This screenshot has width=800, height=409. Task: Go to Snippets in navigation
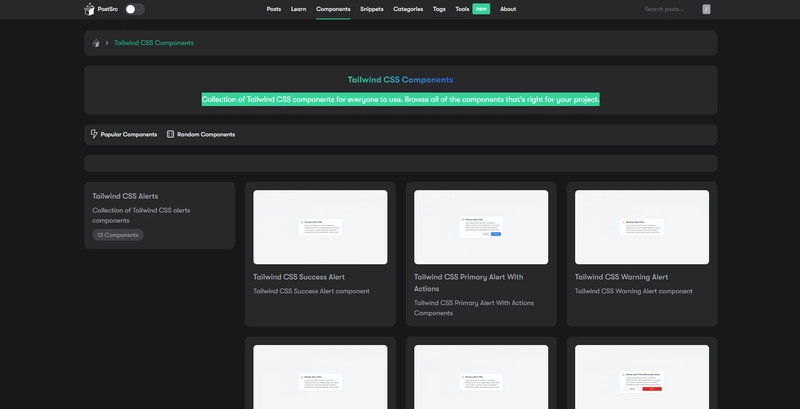[371, 9]
